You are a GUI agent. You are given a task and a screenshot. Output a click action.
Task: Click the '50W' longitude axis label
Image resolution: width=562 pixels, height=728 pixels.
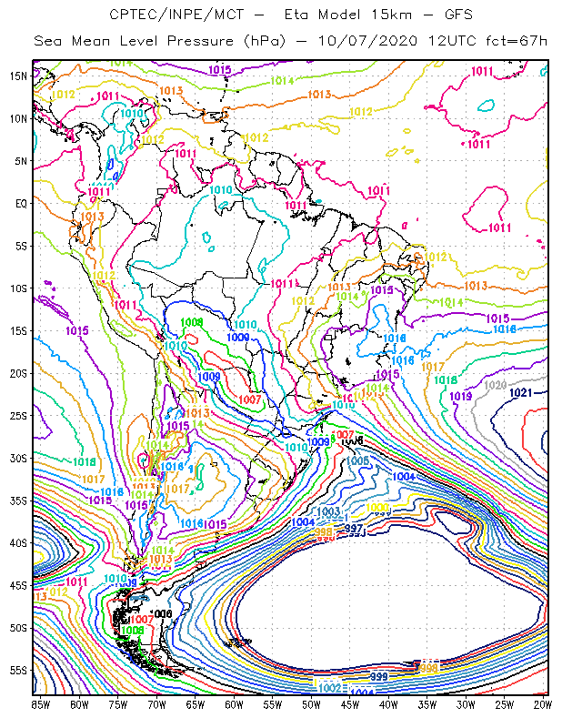point(311,705)
